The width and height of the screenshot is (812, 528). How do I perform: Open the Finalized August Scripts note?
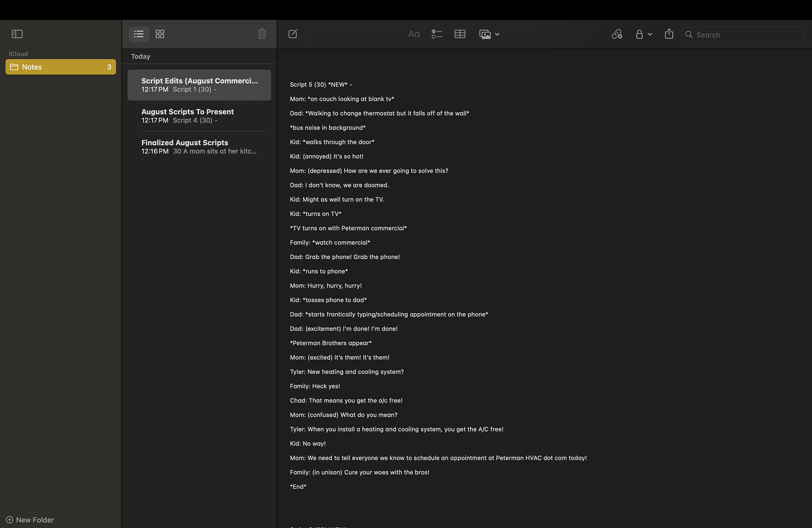point(199,147)
